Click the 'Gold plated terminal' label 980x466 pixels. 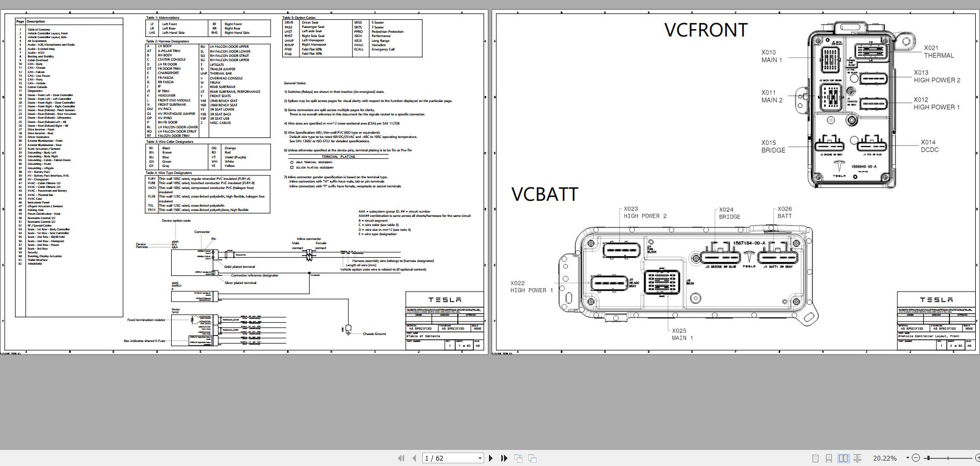(x=239, y=267)
